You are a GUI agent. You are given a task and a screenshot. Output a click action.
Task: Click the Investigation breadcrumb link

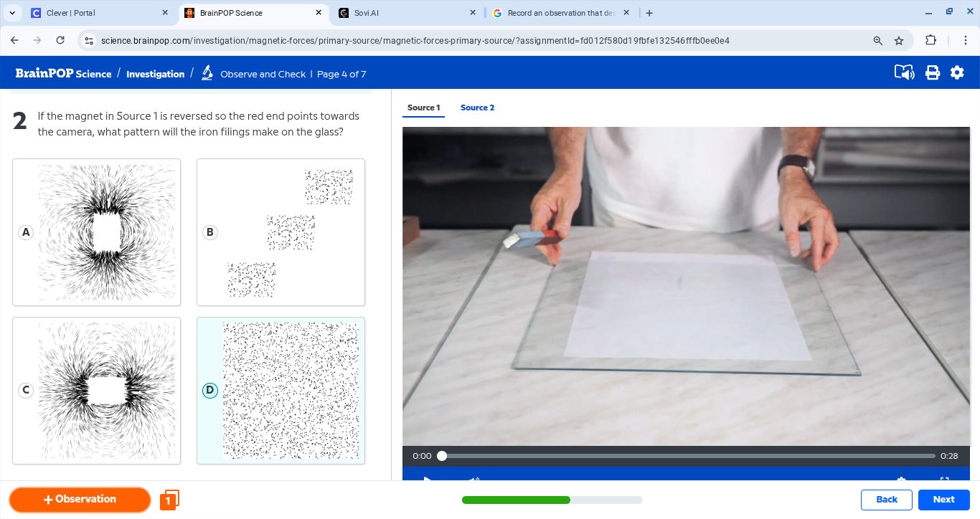coord(155,74)
